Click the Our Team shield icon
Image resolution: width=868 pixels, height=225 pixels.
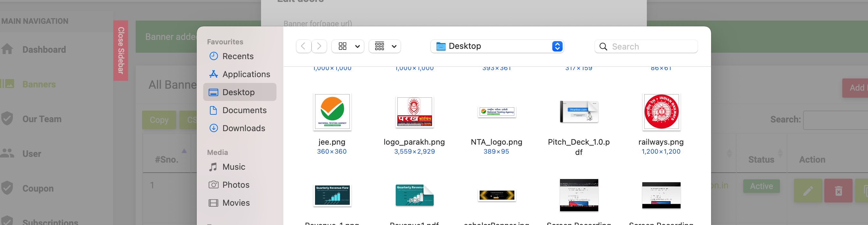(x=7, y=119)
